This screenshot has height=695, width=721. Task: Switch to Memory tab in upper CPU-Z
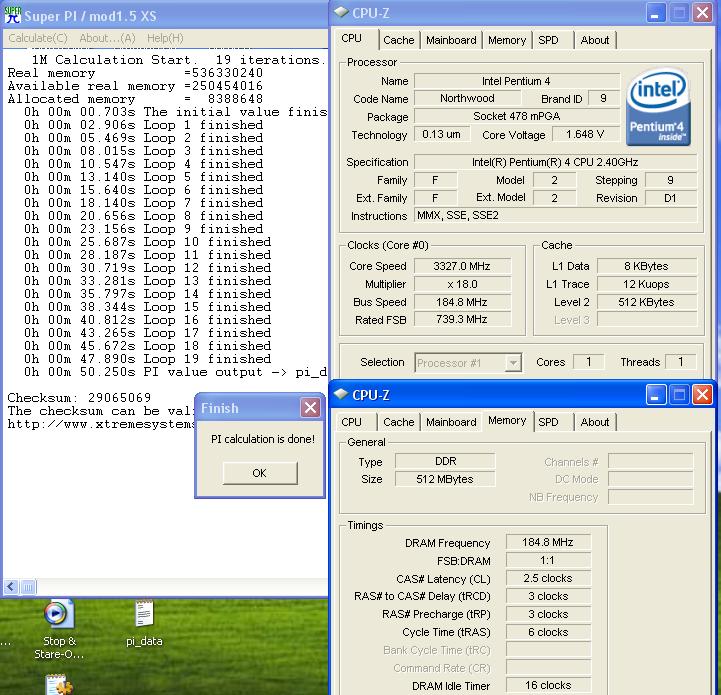pyautogui.click(x=507, y=40)
